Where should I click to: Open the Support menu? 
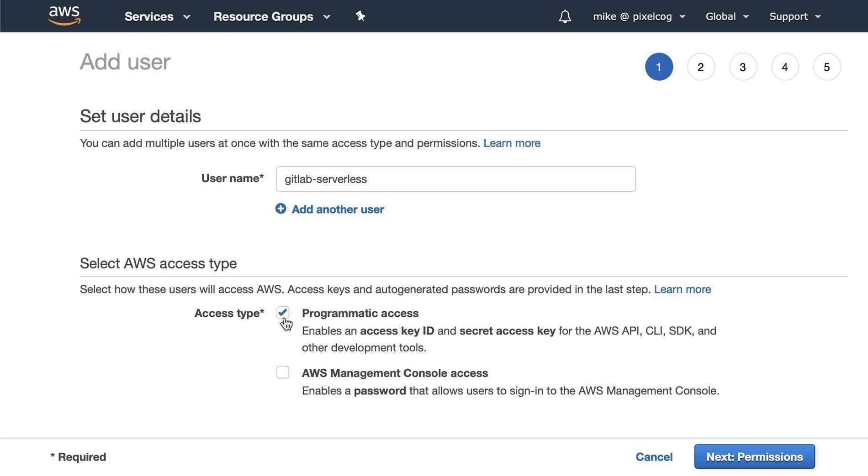[x=795, y=16]
